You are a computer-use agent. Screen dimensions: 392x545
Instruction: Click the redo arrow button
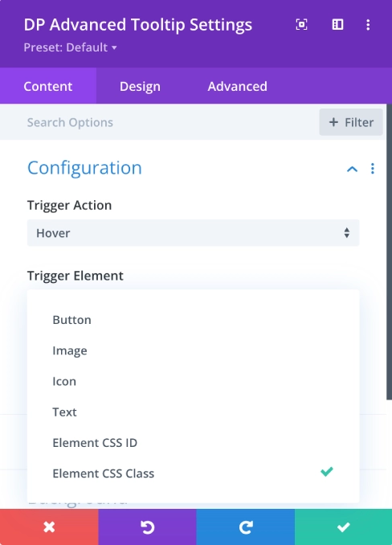(246, 527)
